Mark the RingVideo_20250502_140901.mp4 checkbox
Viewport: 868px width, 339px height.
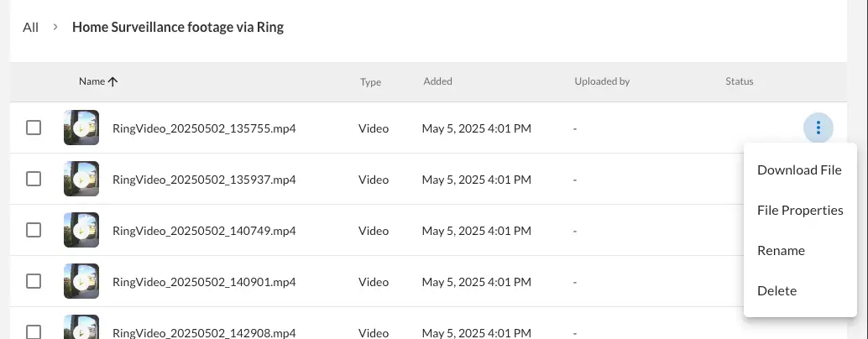click(x=34, y=281)
